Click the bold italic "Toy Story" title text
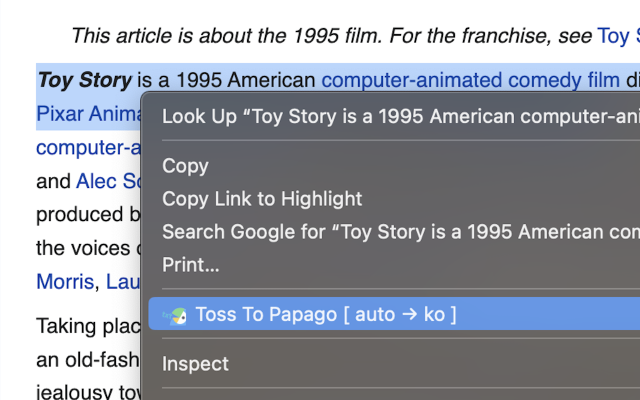Viewport: 640px width, 400px height. (84, 80)
